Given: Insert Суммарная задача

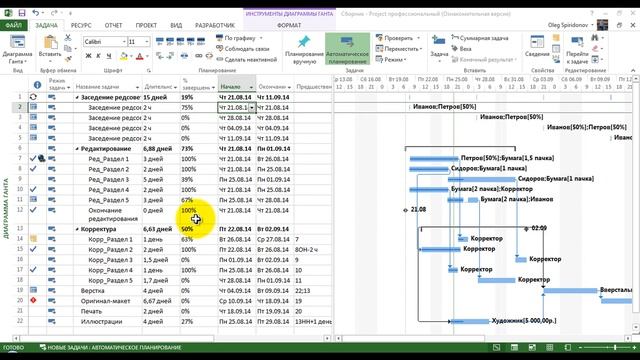Looking at the screenshot, I should tap(480, 38).
